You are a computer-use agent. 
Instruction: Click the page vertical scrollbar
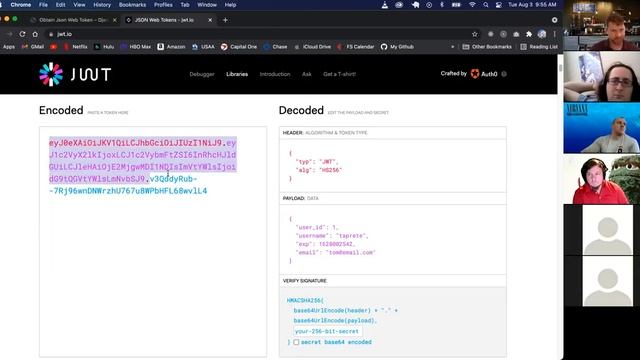pyautogui.click(x=560, y=69)
